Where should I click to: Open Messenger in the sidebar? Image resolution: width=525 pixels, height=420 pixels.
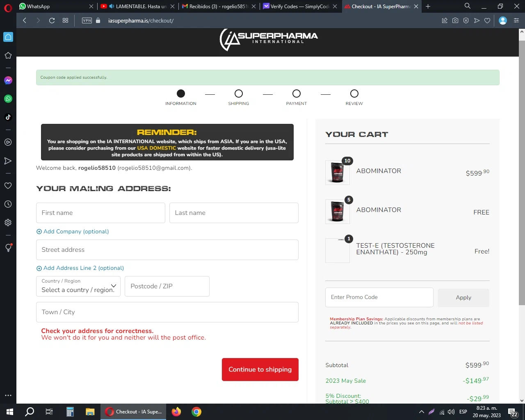click(8, 80)
